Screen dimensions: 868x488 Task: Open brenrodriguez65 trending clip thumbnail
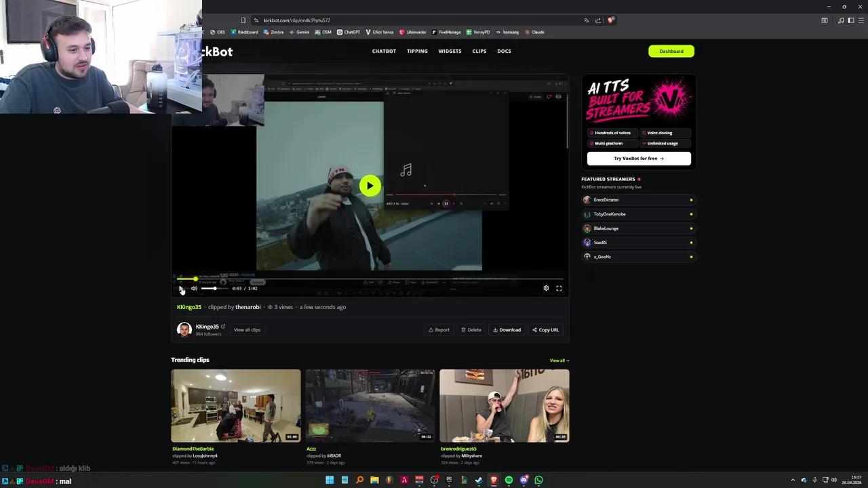pos(505,405)
